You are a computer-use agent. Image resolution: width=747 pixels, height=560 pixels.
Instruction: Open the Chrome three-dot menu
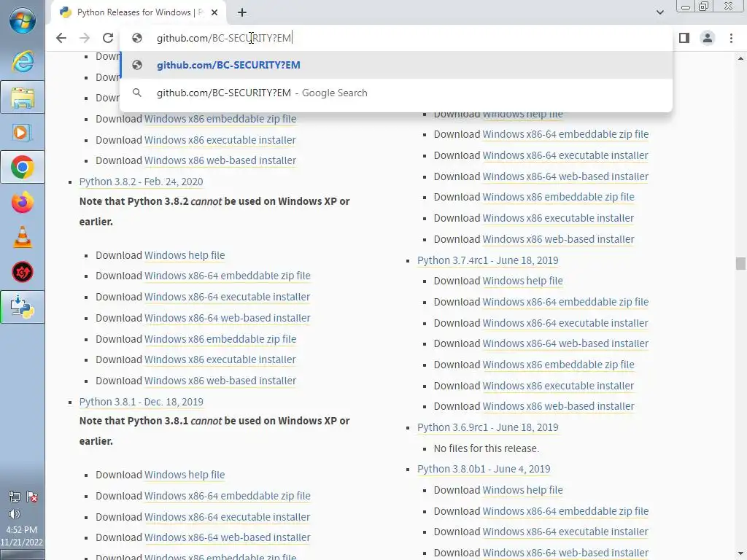tap(731, 38)
